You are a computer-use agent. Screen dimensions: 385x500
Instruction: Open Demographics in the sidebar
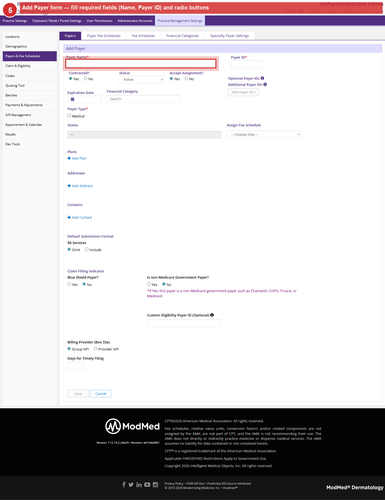point(30,46)
